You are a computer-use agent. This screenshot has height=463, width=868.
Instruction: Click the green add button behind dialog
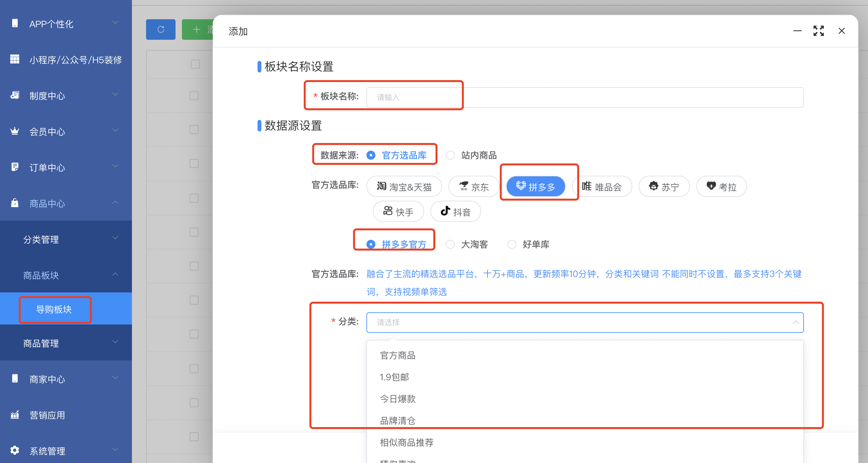(x=197, y=30)
